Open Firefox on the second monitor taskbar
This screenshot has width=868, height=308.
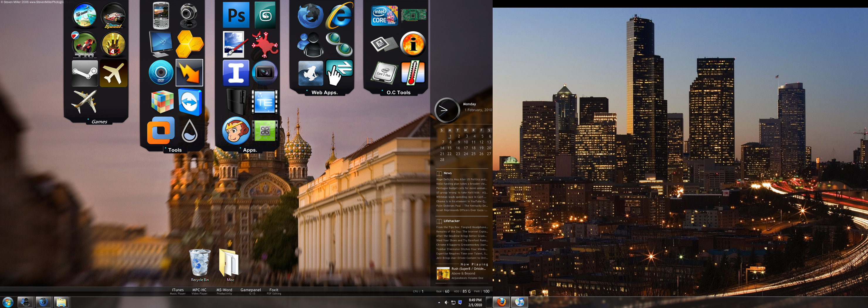[x=501, y=302]
